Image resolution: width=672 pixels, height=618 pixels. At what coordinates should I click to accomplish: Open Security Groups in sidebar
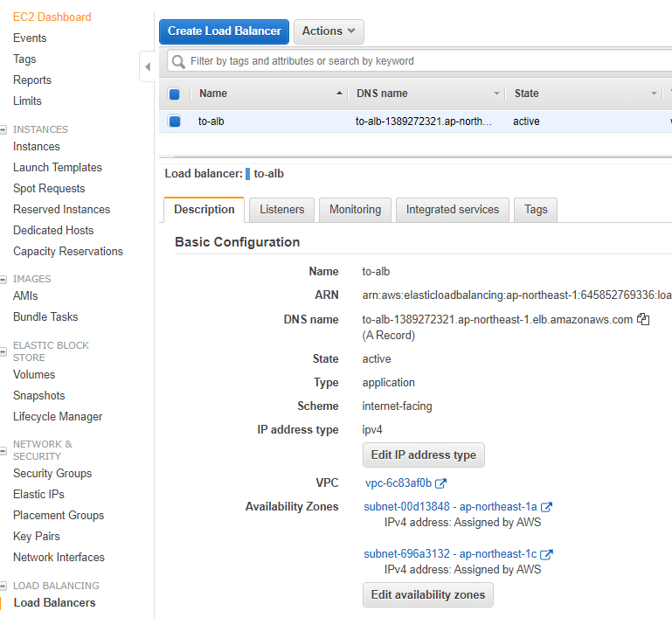[x=52, y=474]
